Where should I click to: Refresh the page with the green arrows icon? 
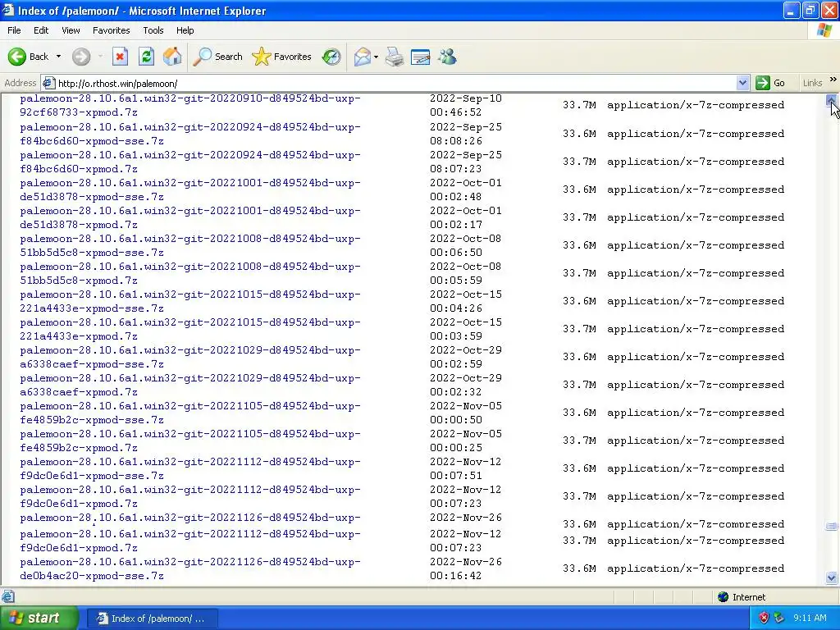[x=146, y=57]
